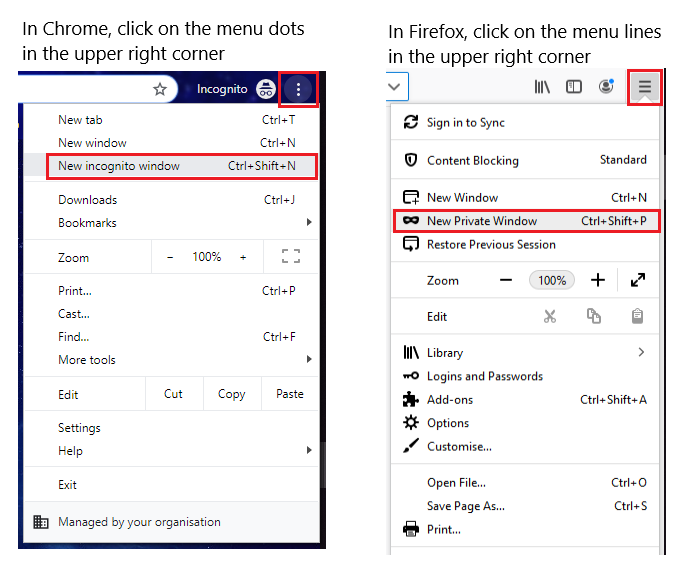
Task: Select Open File... in Firefox menu
Action: 525,482
